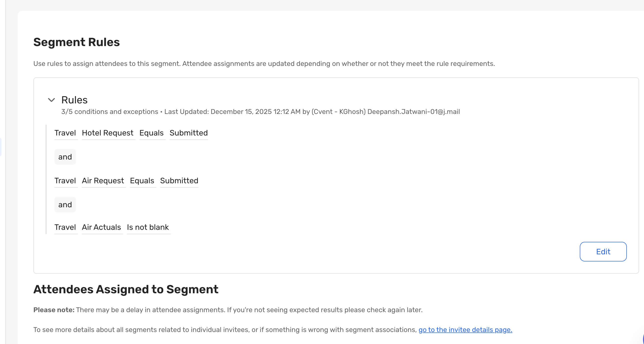Viewport: 644px width, 344px height.
Task: Click Air Request field in second rule
Action: coord(103,181)
